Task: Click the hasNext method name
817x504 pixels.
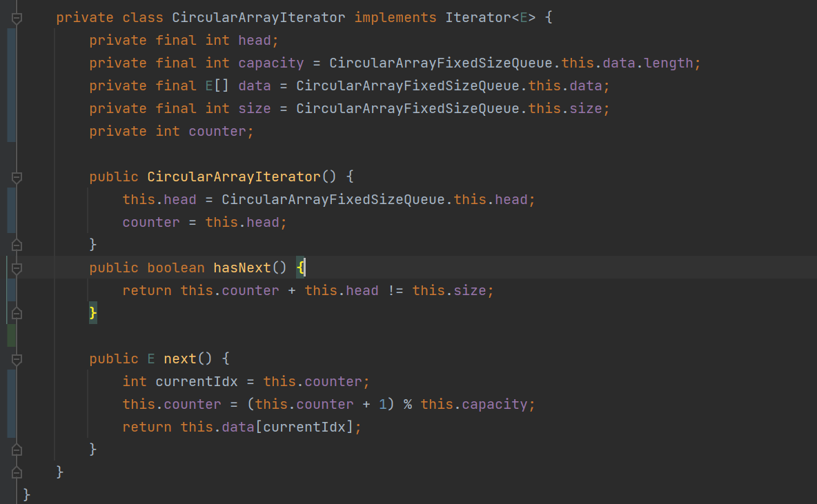Action: click(x=242, y=268)
